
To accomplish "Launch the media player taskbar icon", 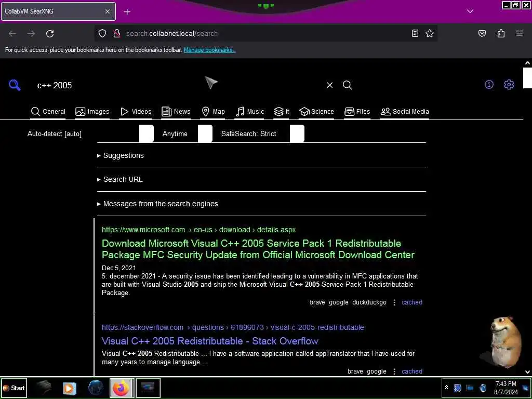I will (x=70, y=388).
